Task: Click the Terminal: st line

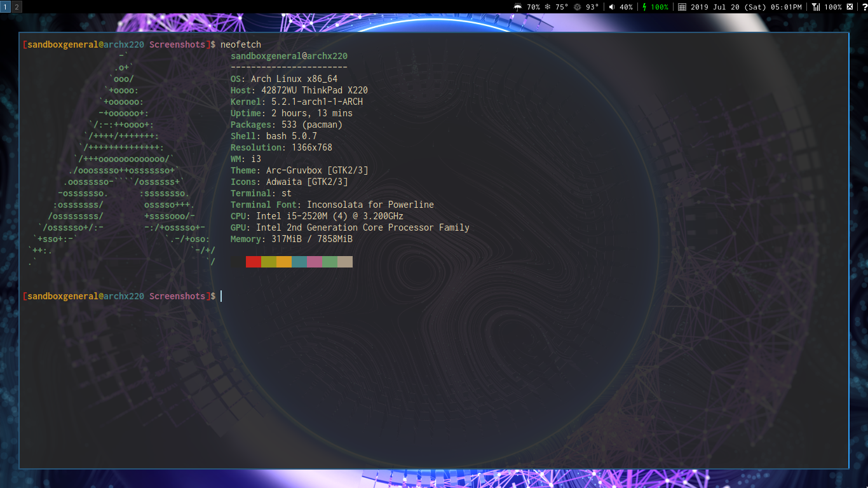Action: coord(261,193)
